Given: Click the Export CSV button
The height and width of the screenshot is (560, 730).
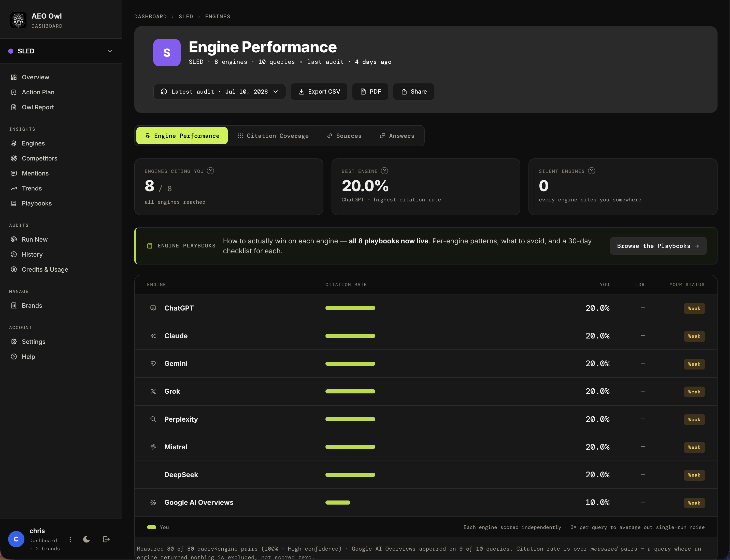Looking at the screenshot, I should (319, 92).
